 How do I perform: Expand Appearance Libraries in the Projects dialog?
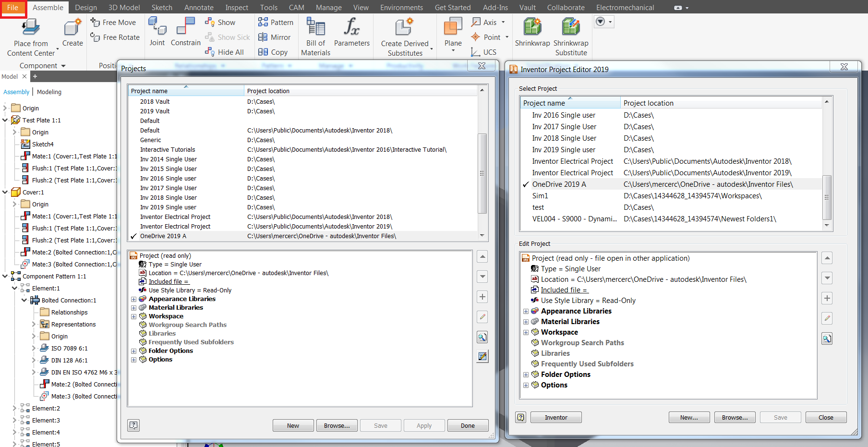click(x=134, y=299)
